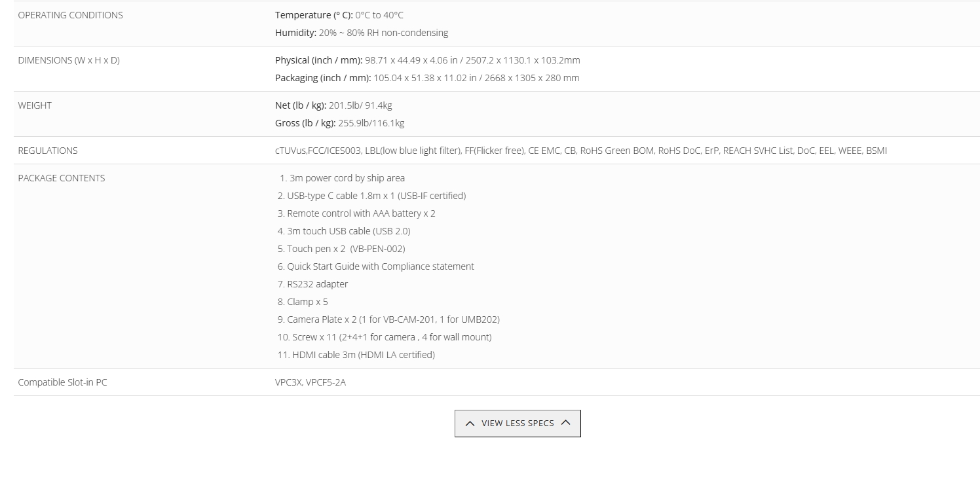Click the Physical dimensions line
This screenshot has width=980, height=489.
(x=428, y=60)
